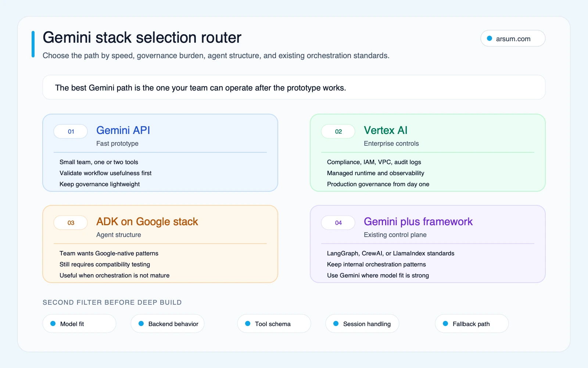Viewport: 588px width, 368px height.
Task: Click 'Keep internal orchestration patterns'
Action: 376,264
